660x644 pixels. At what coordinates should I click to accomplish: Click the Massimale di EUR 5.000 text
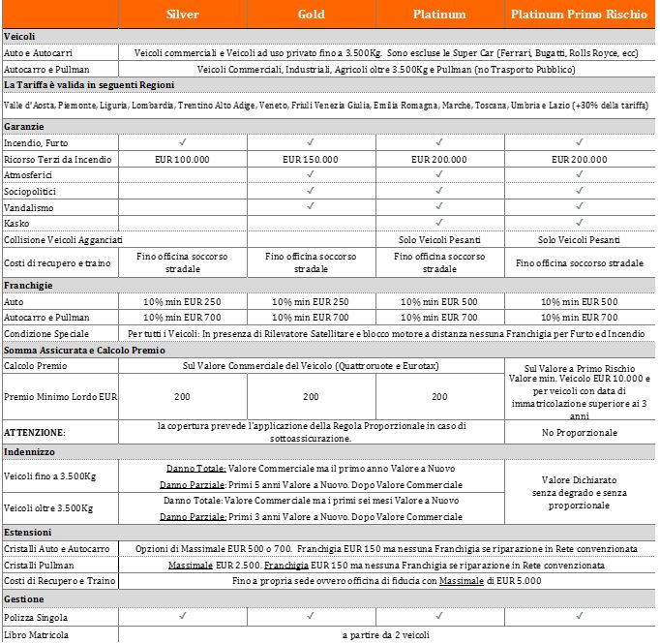click(x=490, y=581)
